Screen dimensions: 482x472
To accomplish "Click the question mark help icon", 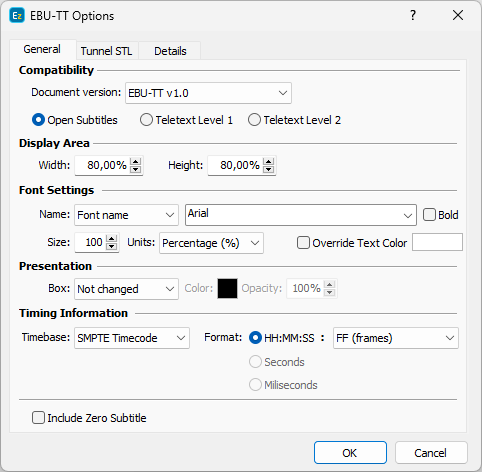I will [413, 15].
